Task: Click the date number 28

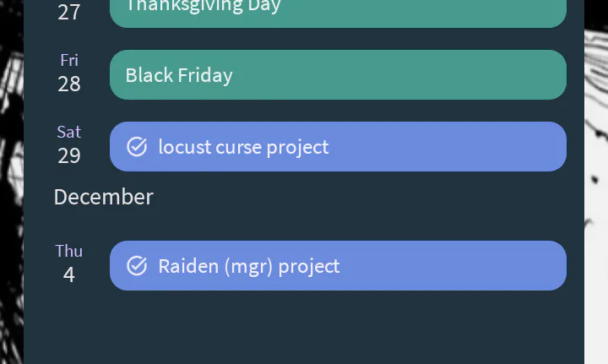Action: click(x=69, y=84)
